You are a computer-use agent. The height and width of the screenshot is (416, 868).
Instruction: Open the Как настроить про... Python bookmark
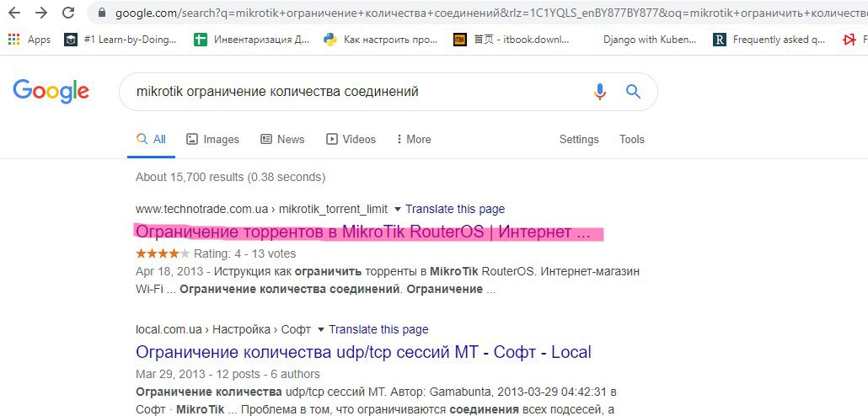tap(381, 40)
